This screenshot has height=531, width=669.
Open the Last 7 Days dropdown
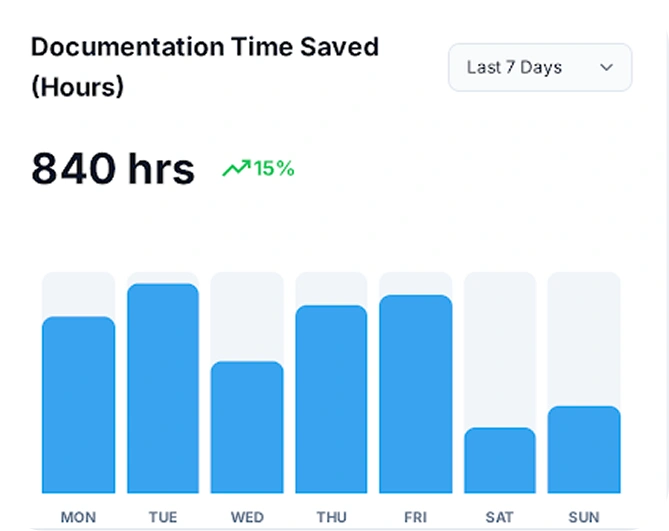click(539, 68)
